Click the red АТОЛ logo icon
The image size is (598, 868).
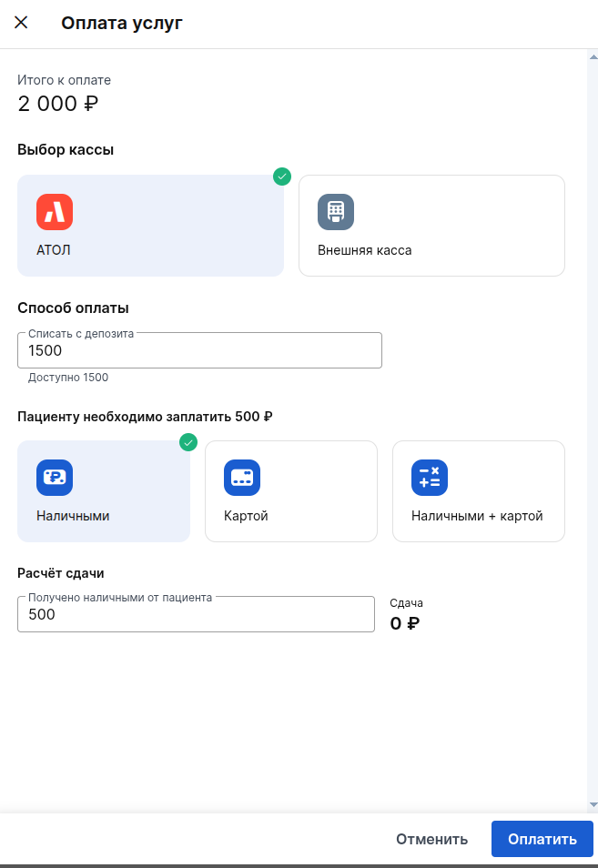(55, 212)
